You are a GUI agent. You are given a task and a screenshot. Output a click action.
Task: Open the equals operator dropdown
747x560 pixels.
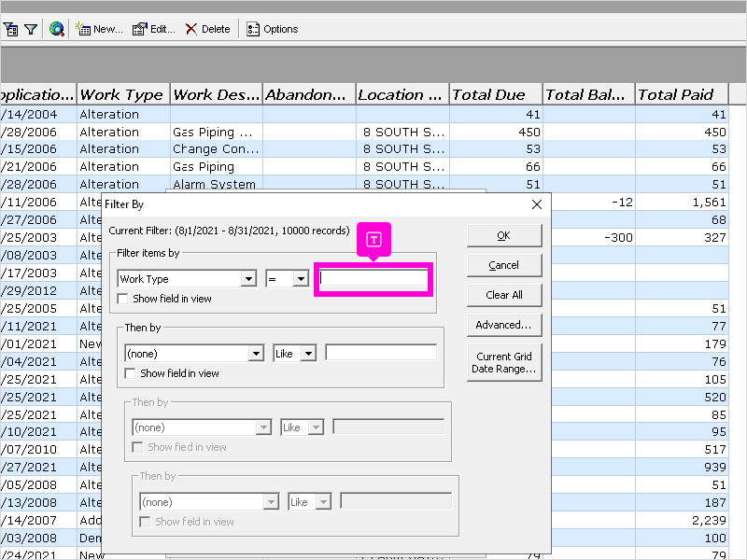(301, 279)
